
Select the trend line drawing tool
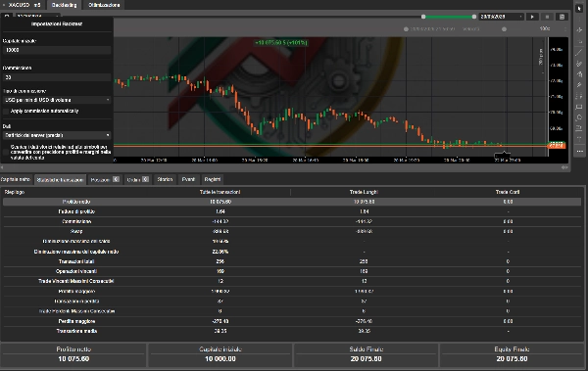(x=579, y=53)
